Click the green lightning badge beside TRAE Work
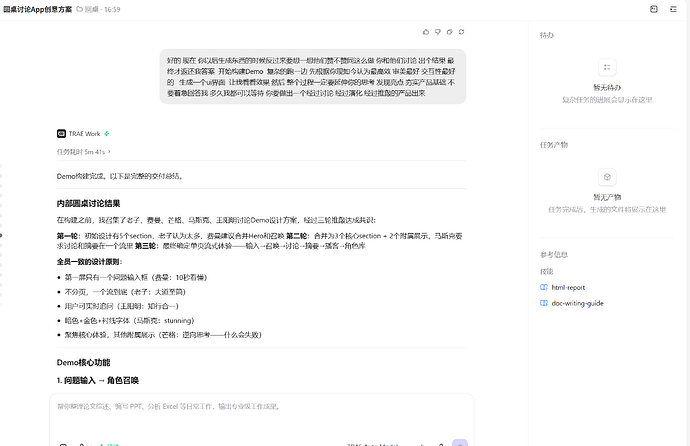The image size is (690, 446). pyautogui.click(x=106, y=133)
